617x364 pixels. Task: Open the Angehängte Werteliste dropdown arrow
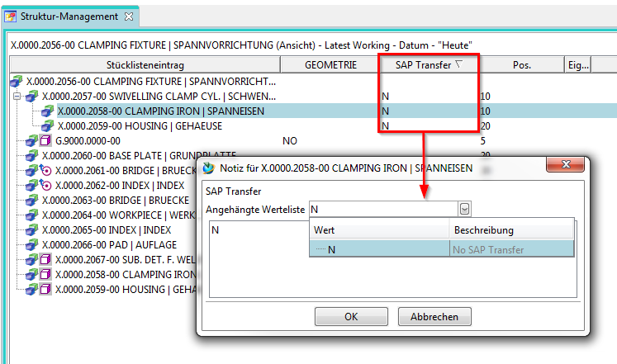coord(464,210)
